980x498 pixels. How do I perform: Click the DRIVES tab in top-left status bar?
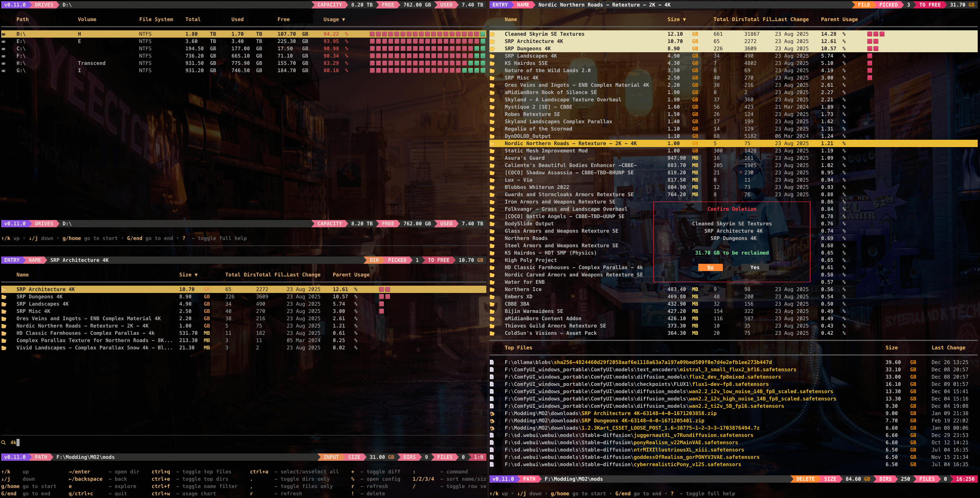point(44,5)
